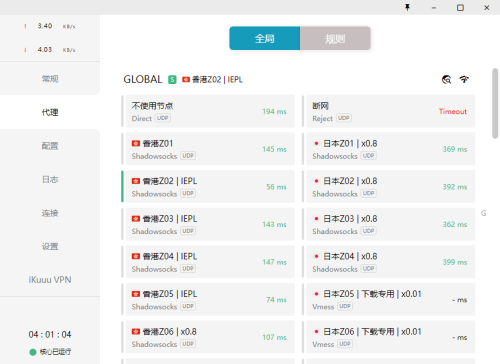Click the green core running status dot
The image size is (500, 364).
(33, 352)
